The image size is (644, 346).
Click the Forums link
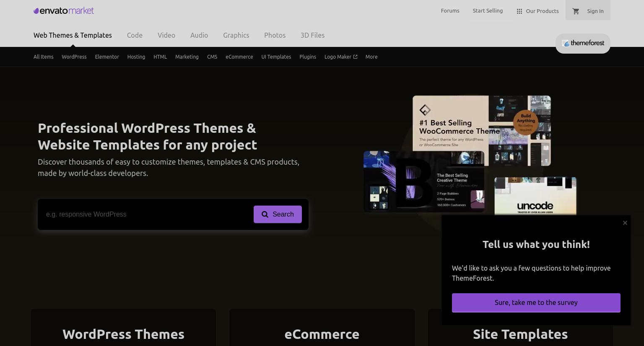tap(450, 11)
